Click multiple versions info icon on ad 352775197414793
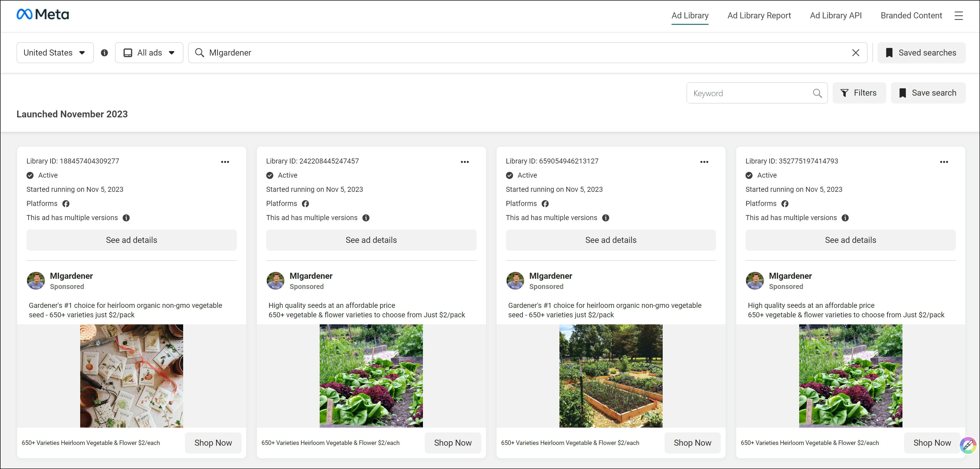The image size is (980, 469). [x=845, y=218]
